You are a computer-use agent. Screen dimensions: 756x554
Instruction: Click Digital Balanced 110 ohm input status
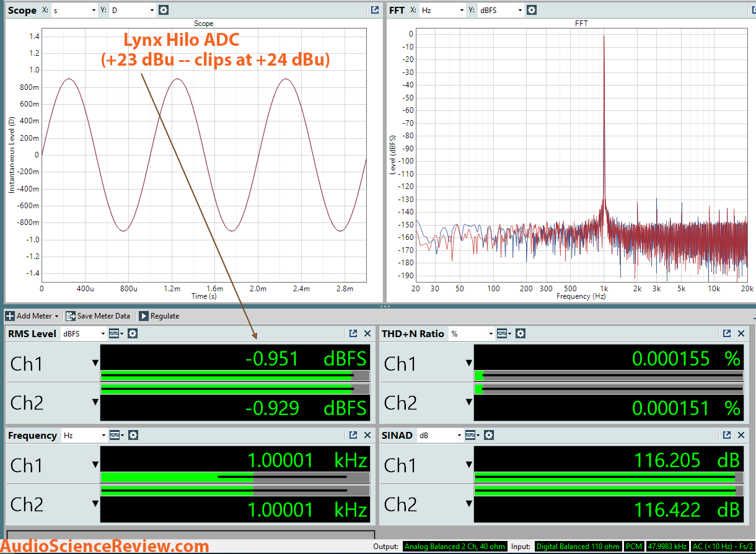[x=578, y=547]
